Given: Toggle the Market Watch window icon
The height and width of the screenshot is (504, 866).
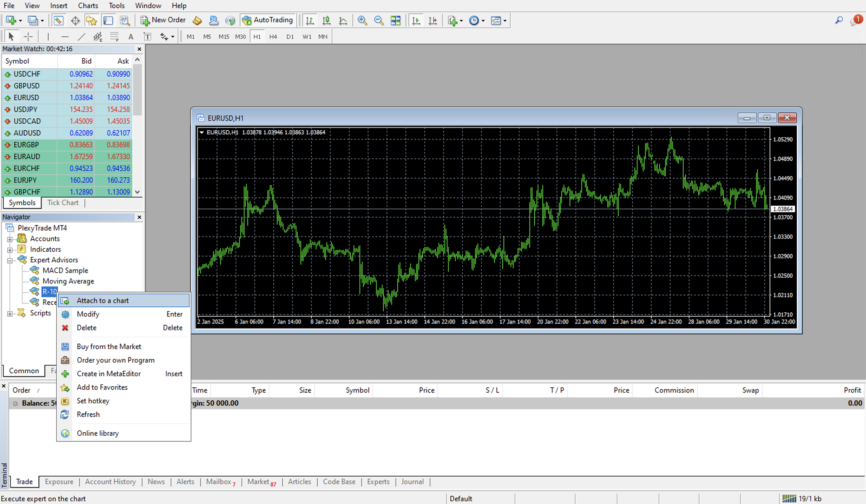Looking at the screenshot, I should click(x=58, y=21).
